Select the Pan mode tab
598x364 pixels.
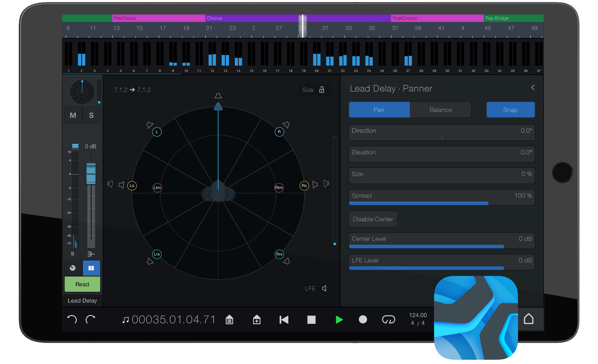tap(379, 110)
